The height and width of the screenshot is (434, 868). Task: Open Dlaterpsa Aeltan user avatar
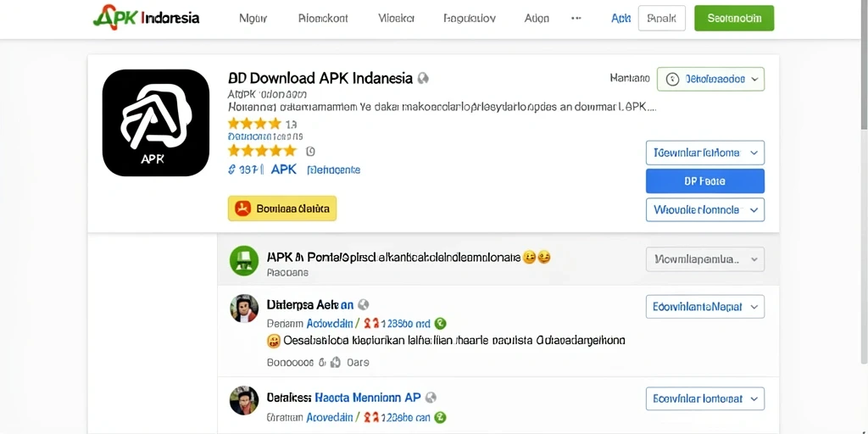(244, 309)
